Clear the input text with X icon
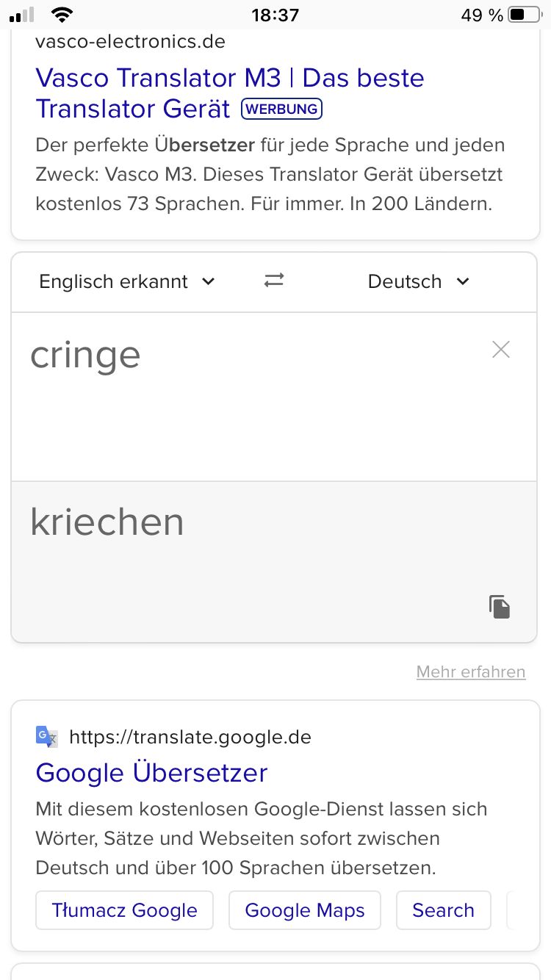This screenshot has width=551, height=980. coord(500,350)
